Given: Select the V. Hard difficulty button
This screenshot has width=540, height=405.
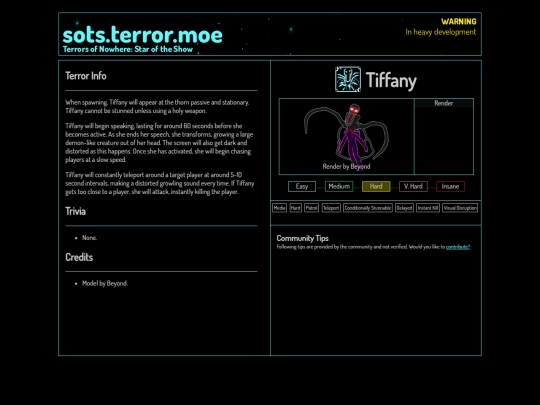Looking at the screenshot, I should pos(413,186).
